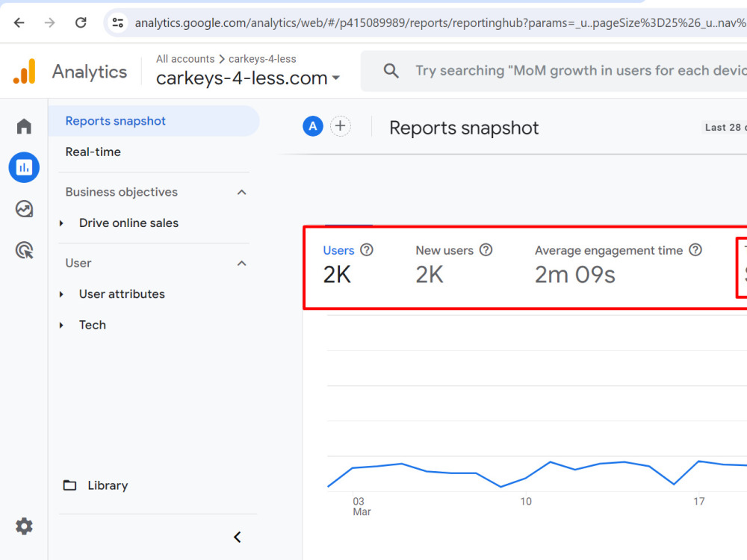Click help icon beside Average engagement time
This screenshot has height=560, width=747.
[x=695, y=249]
